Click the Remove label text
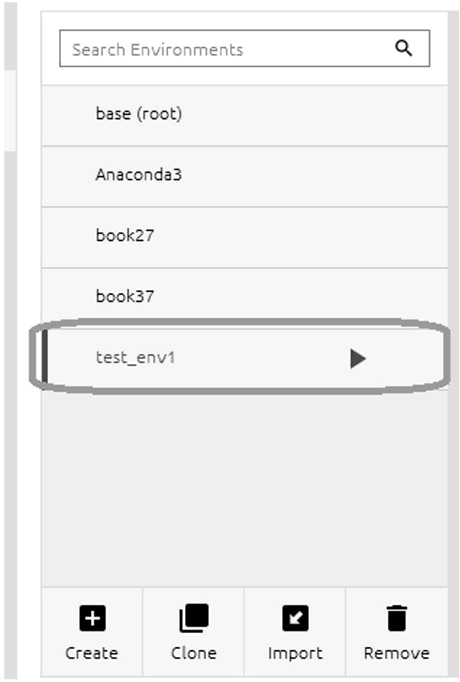 click(x=397, y=653)
